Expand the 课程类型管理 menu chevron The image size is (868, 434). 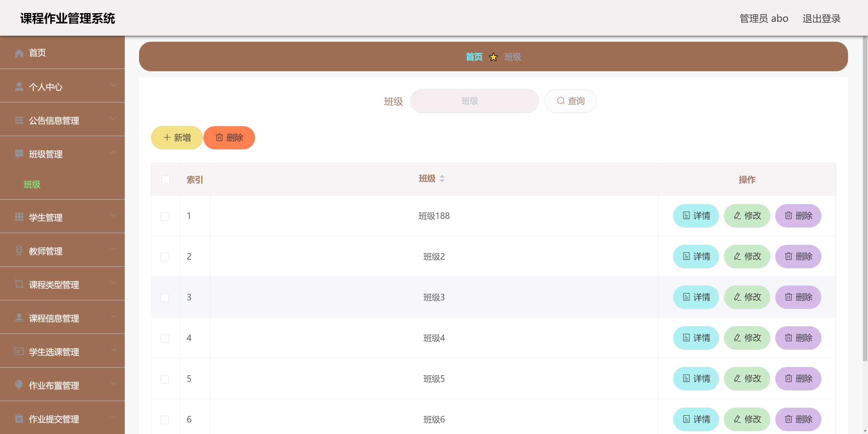[x=114, y=282]
